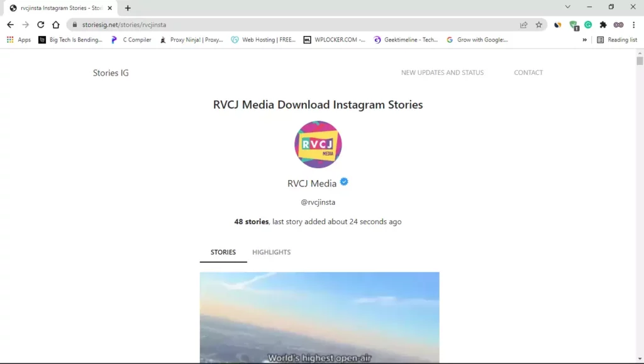
Task: Open the World's highest open-air story video
Action: [x=319, y=317]
